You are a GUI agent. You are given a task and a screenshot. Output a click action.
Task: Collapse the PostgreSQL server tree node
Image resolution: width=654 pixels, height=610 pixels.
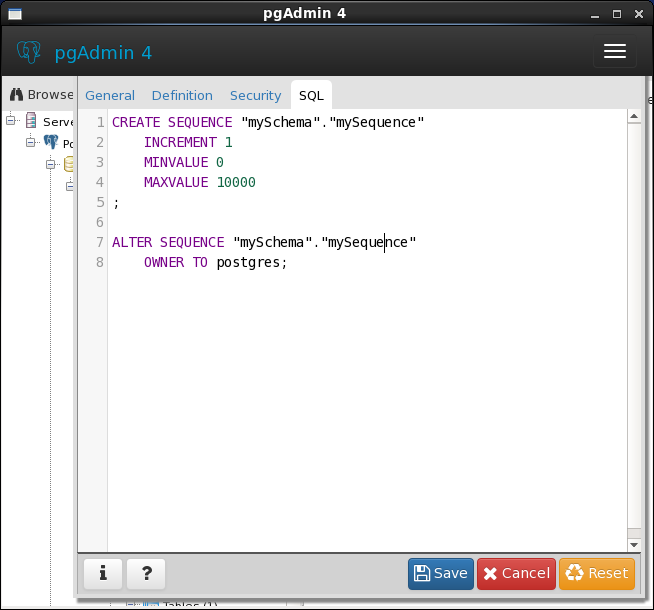click(31, 143)
